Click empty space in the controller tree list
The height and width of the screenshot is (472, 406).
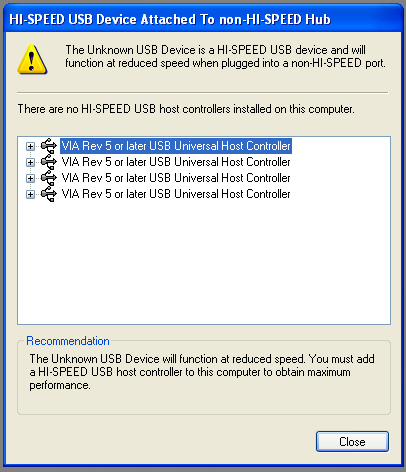(203, 263)
